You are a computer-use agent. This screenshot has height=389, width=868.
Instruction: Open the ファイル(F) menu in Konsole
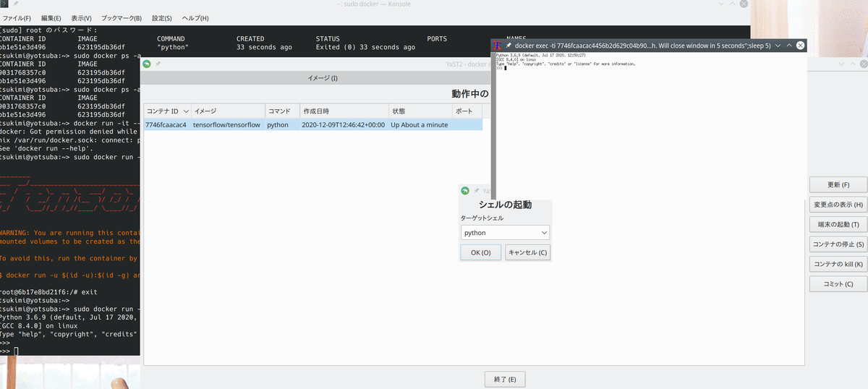[17, 18]
